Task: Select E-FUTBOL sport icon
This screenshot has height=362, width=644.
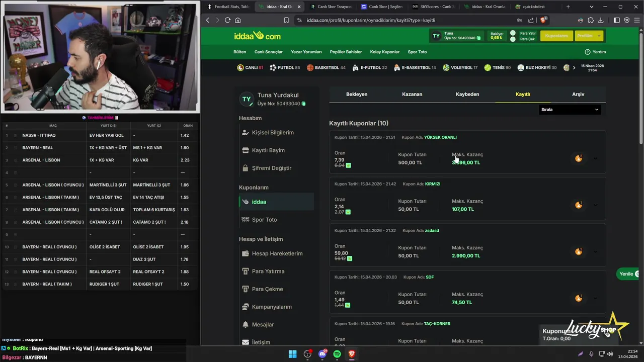Action: 355,67
